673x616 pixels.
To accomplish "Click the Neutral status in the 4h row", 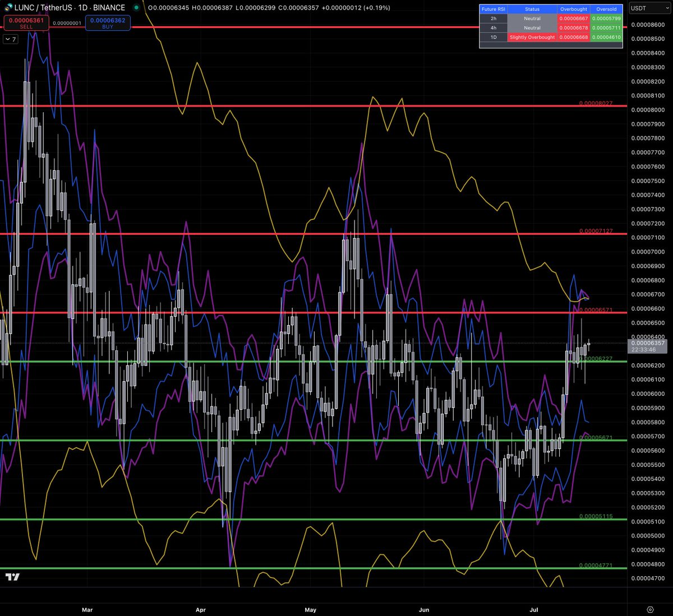I will pos(532,27).
